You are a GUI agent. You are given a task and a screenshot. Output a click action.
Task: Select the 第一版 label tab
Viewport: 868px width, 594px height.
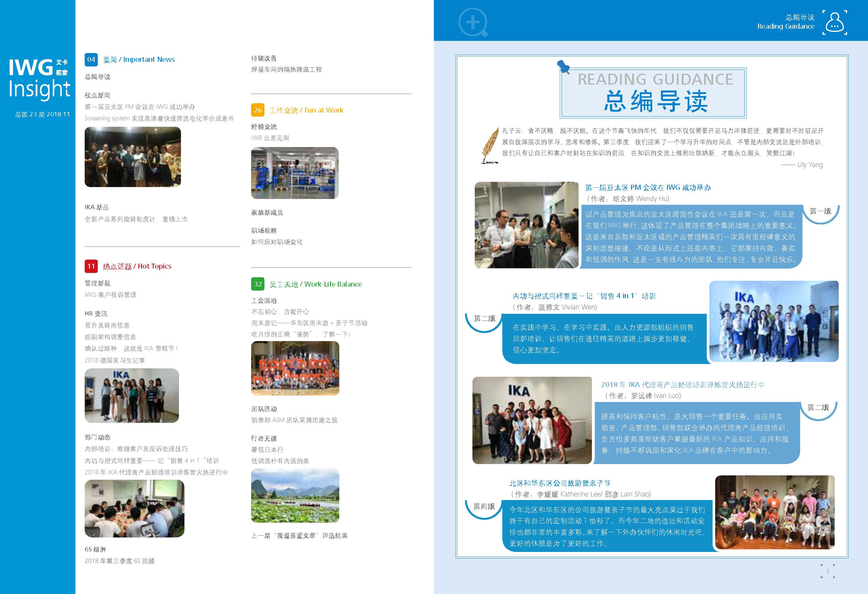click(x=820, y=211)
